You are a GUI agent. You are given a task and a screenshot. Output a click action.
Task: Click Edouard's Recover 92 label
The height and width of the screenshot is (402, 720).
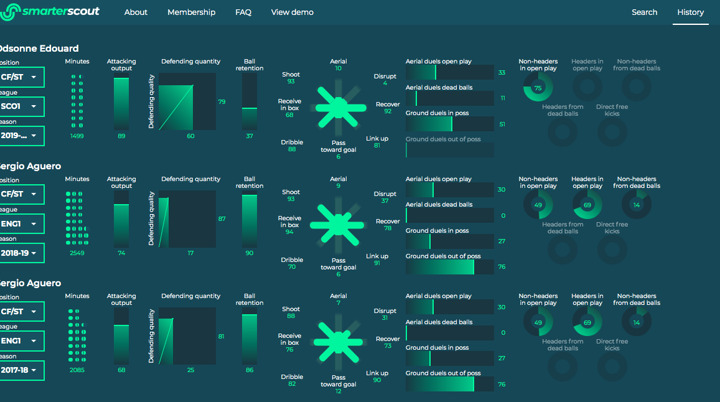coord(388,108)
